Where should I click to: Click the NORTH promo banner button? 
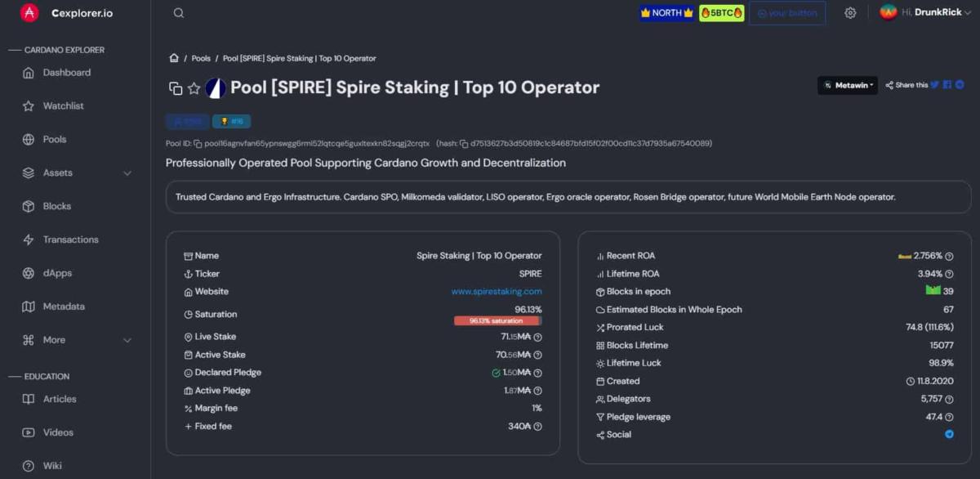[666, 13]
